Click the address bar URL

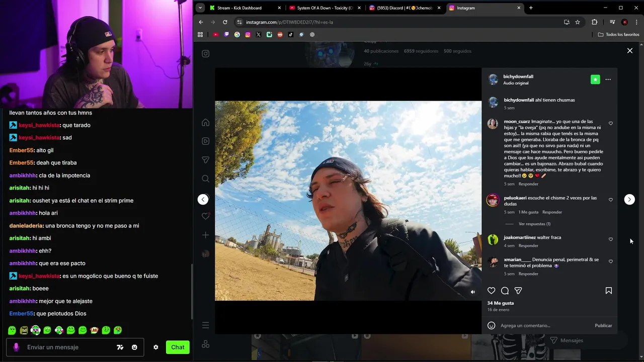coord(289,22)
